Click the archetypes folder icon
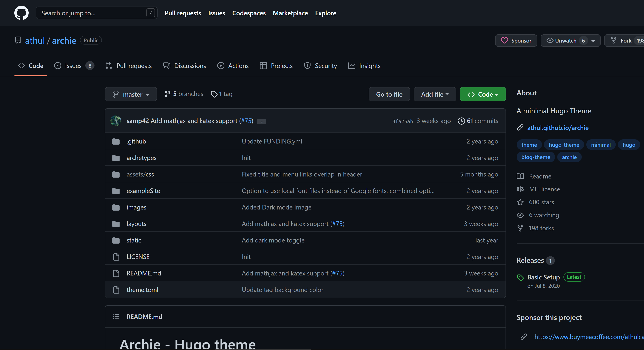 click(x=116, y=158)
